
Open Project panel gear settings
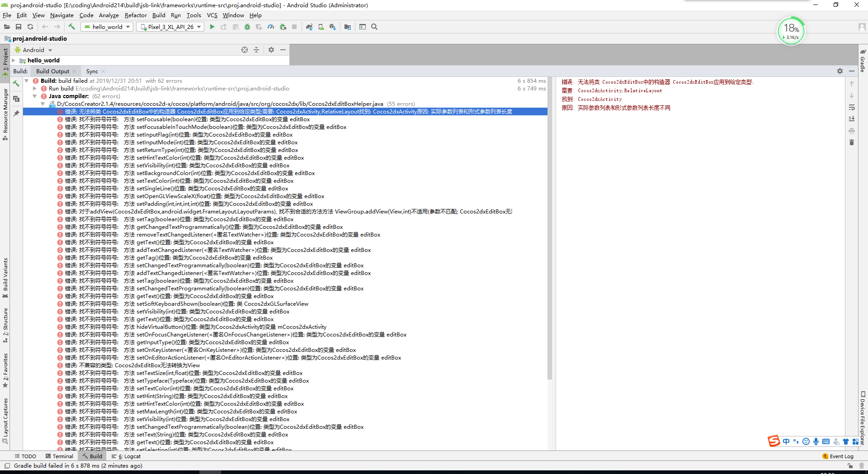point(271,50)
